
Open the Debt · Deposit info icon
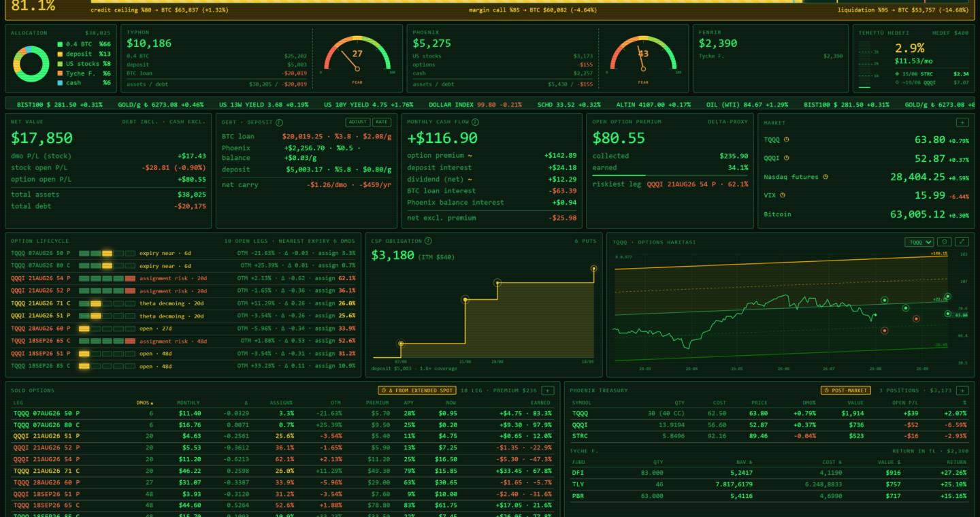point(279,122)
